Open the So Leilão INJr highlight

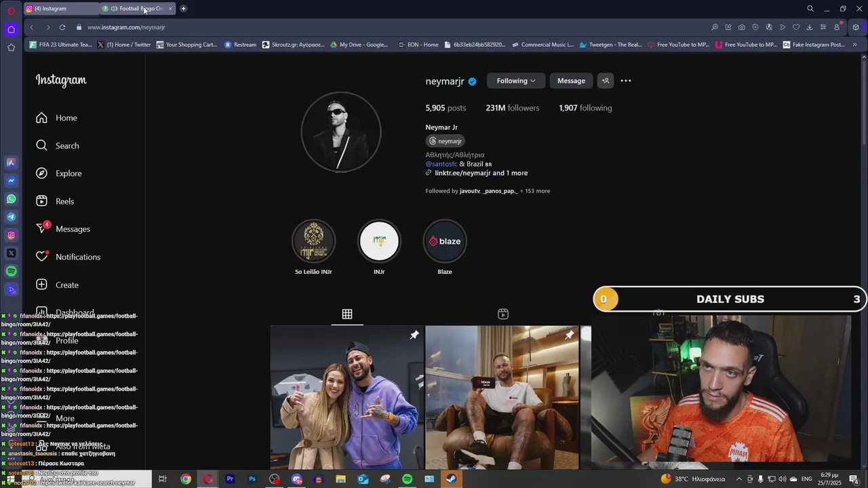pyautogui.click(x=313, y=241)
